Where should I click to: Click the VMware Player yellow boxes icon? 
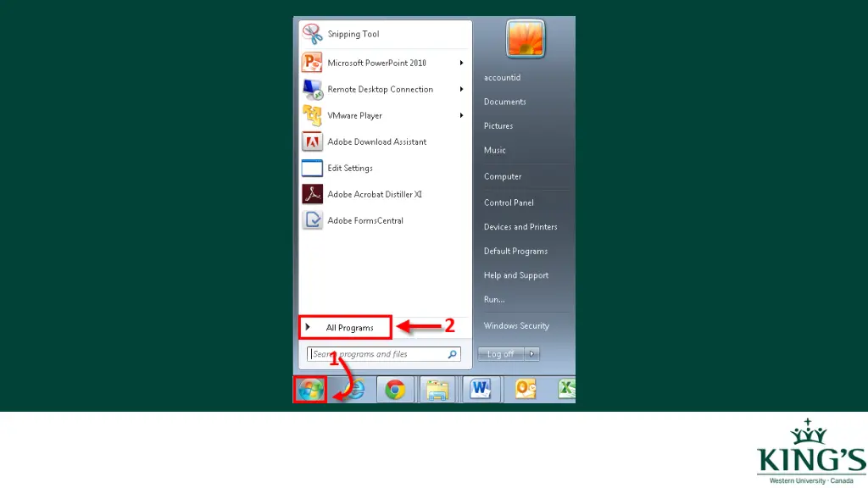312,115
